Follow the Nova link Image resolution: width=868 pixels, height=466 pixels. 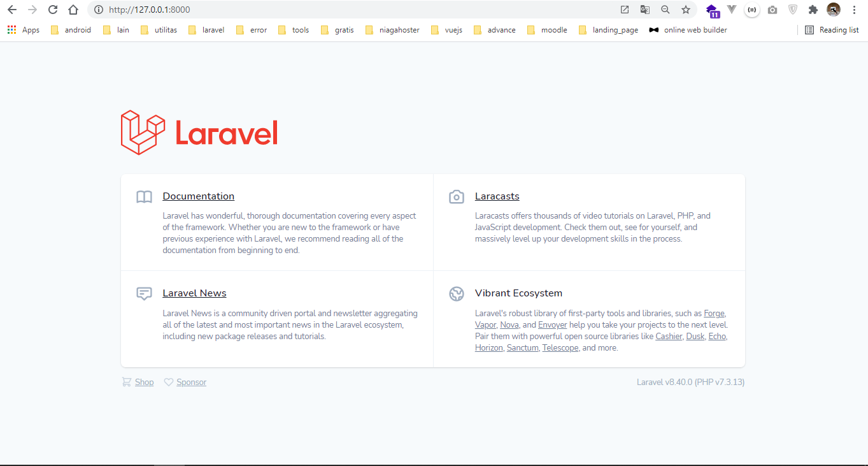(x=509, y=325)
